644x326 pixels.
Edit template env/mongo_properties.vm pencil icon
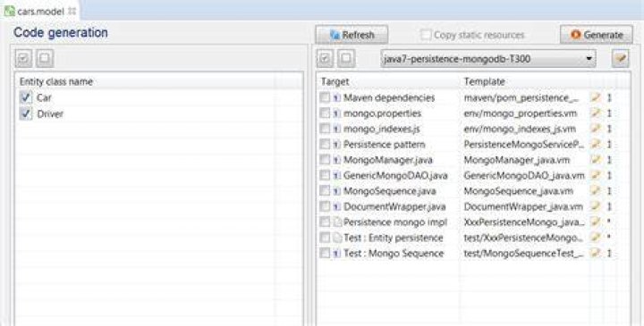pos(595,113)
